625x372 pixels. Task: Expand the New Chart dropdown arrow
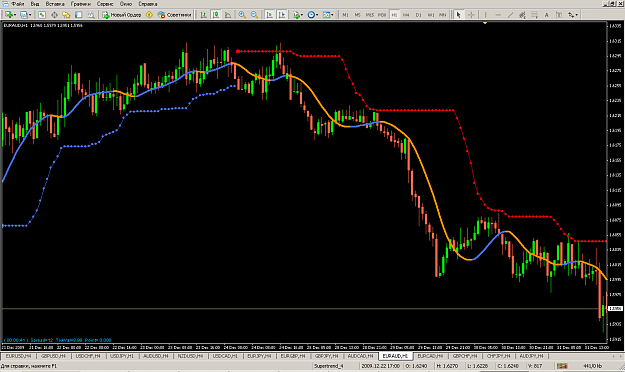pyautogui.click(x=15, y=15)
